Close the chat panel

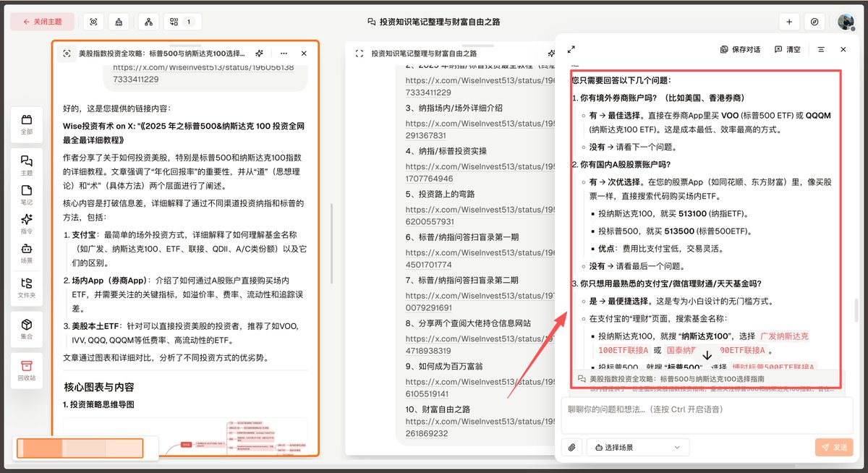click(843, 49)
